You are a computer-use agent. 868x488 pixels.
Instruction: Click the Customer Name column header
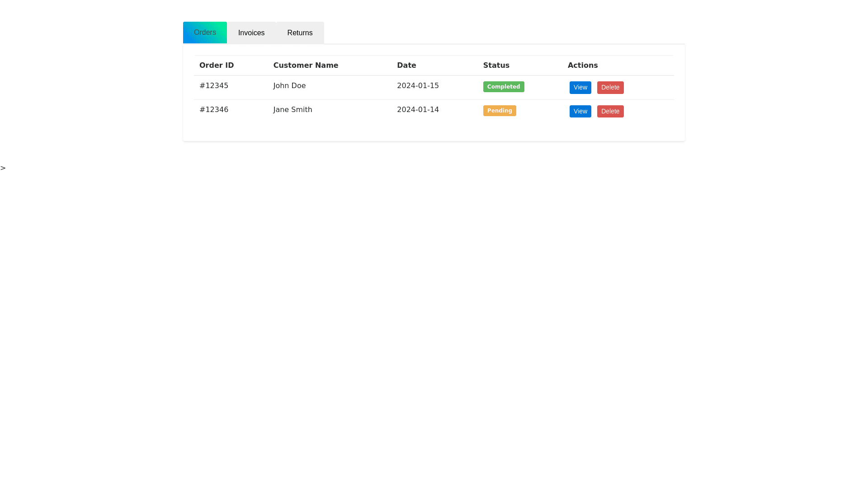[x=306, y=66]
